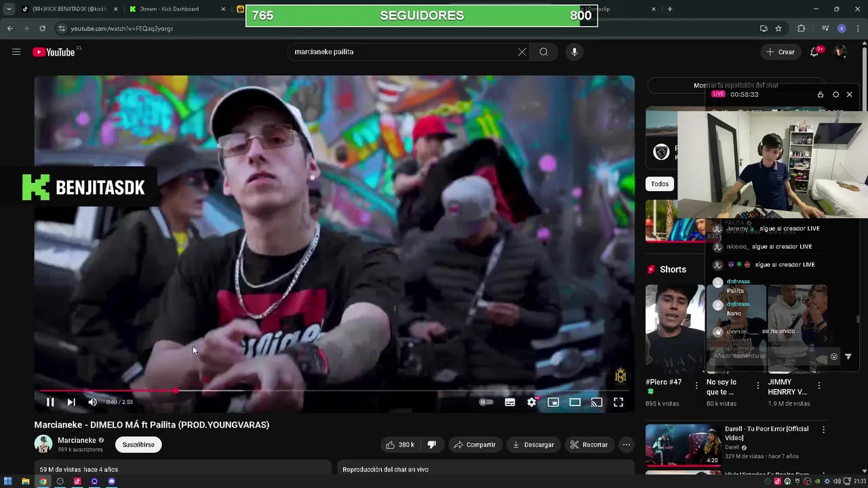Open Chrome from the taskbar
Screen dimensions: 868x488
click(43, 481)
